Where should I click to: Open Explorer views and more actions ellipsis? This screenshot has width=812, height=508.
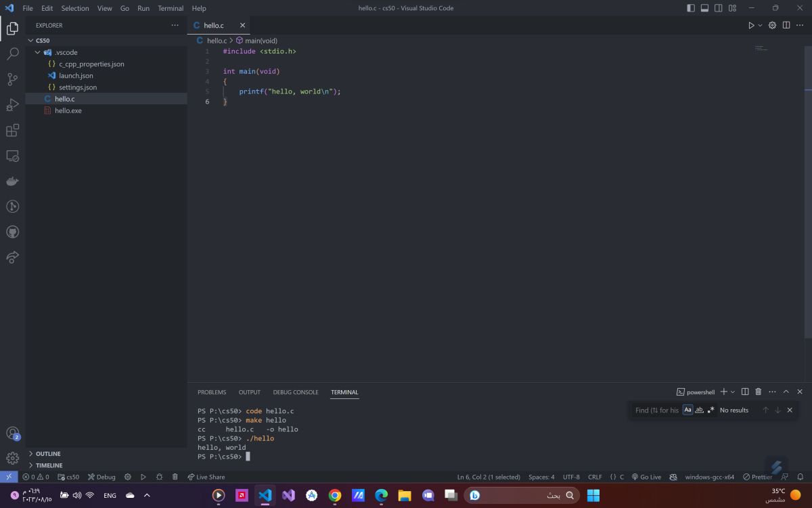[x=175, y=25]
